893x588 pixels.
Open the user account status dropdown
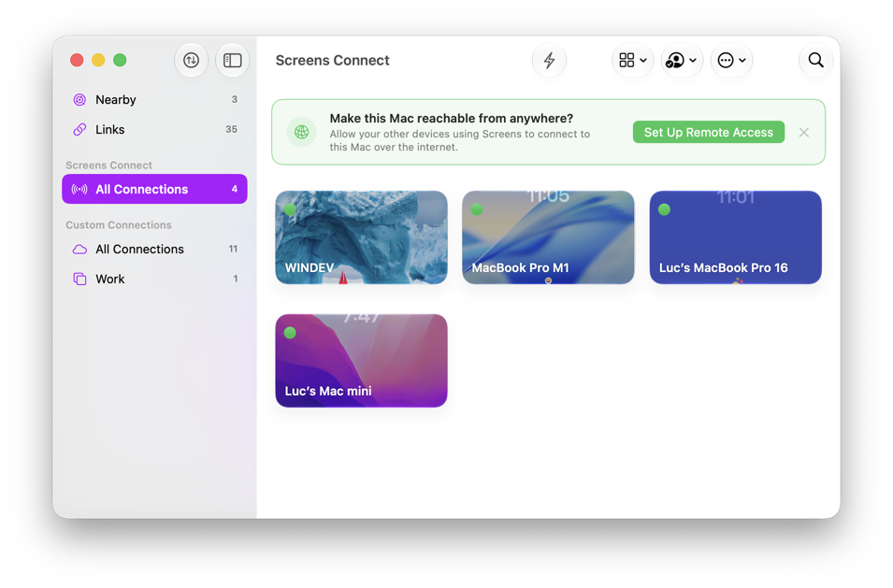click(x=682, y=60)
